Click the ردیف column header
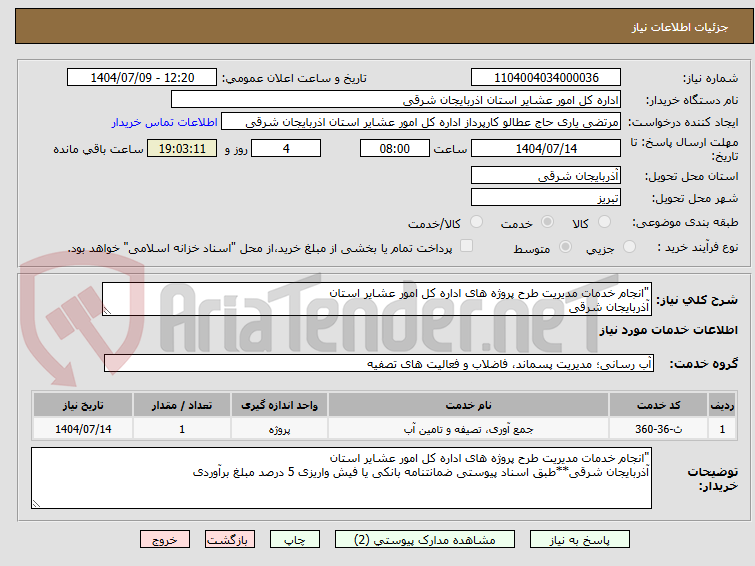 [722, 405]
